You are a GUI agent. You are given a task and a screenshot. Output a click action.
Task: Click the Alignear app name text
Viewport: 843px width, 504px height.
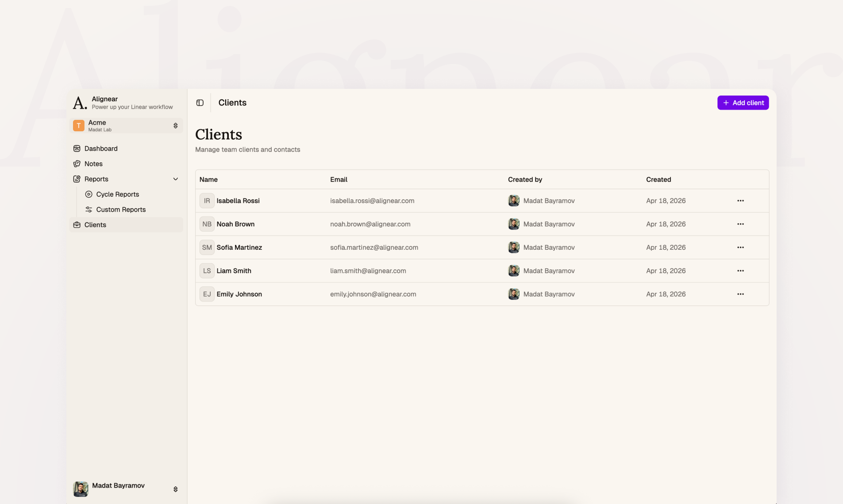[x=105, y=99]
